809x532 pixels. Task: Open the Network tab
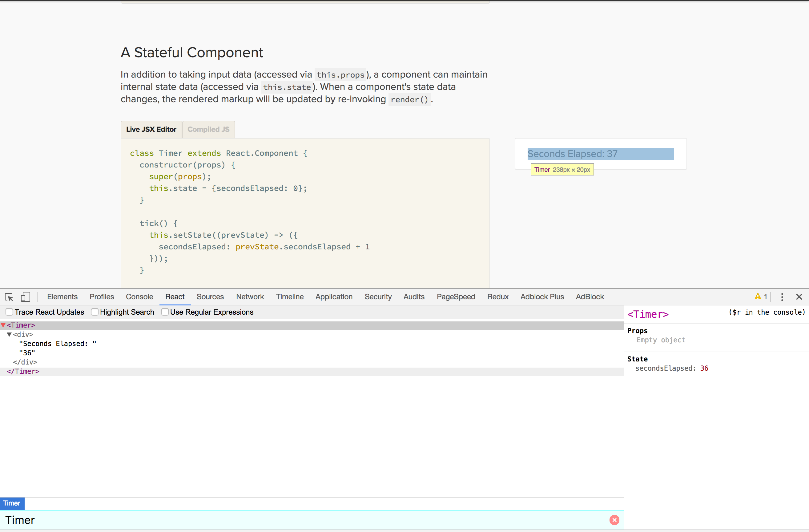pos(250,297)
